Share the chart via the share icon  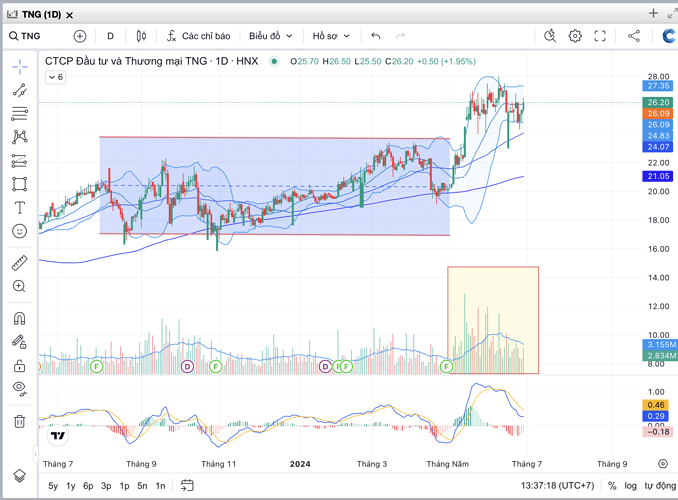[x=634, y=36]
